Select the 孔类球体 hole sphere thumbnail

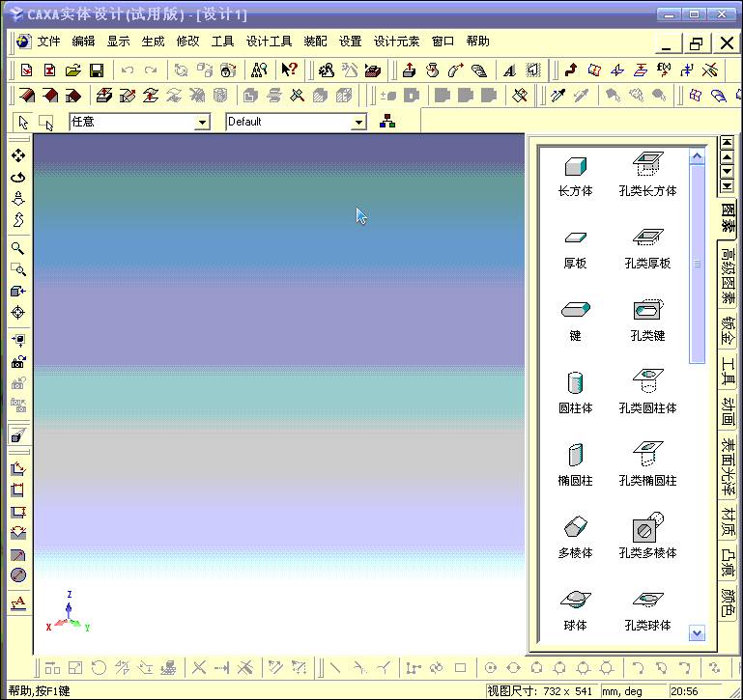coord(647,600)
